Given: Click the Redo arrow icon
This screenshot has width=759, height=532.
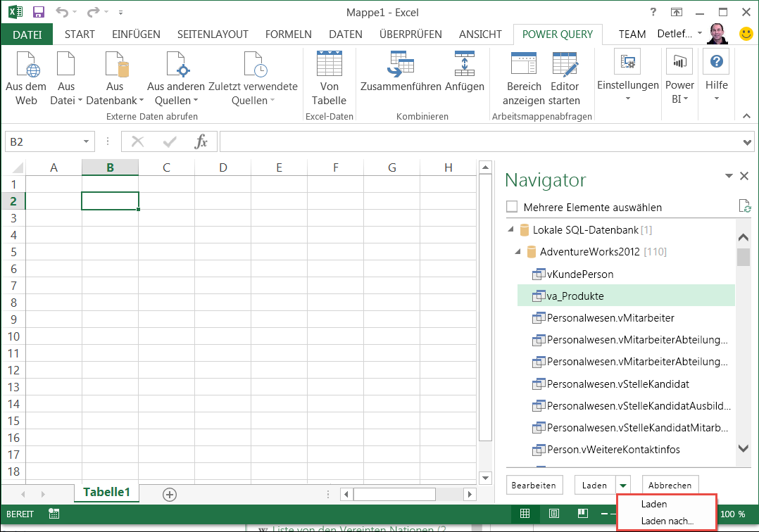Looking at the screenshot, I should coord(94,12).
